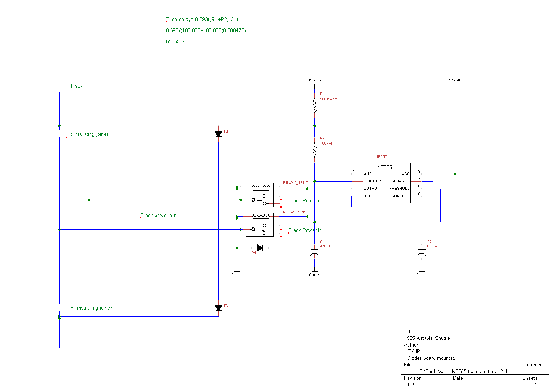This screenshot has width=553, height=392.
Task: Select the '65.142 sec' result text
Action: pyautogui.click(x=178, y=41)
